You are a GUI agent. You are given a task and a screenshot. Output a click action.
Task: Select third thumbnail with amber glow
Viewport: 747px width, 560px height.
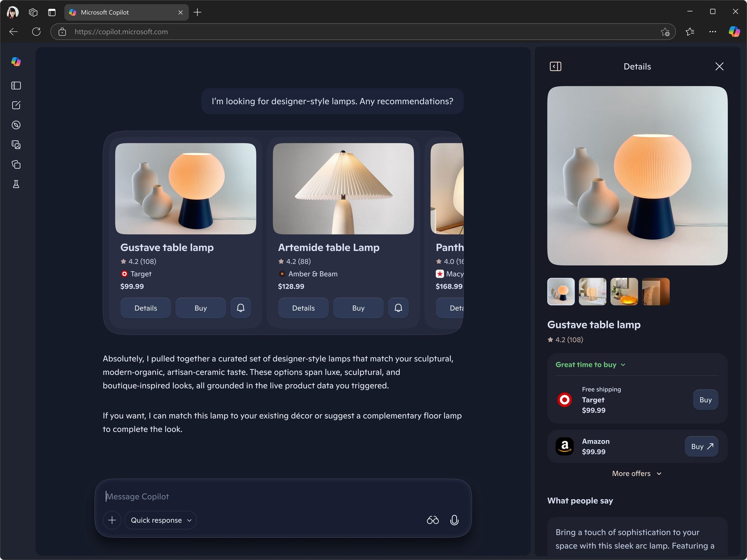pyautogui.click(x=624, y=292)
